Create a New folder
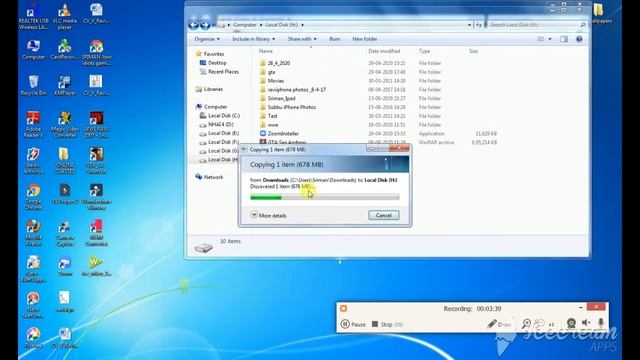This screenshot has width=640, height=360. (364, 39)
